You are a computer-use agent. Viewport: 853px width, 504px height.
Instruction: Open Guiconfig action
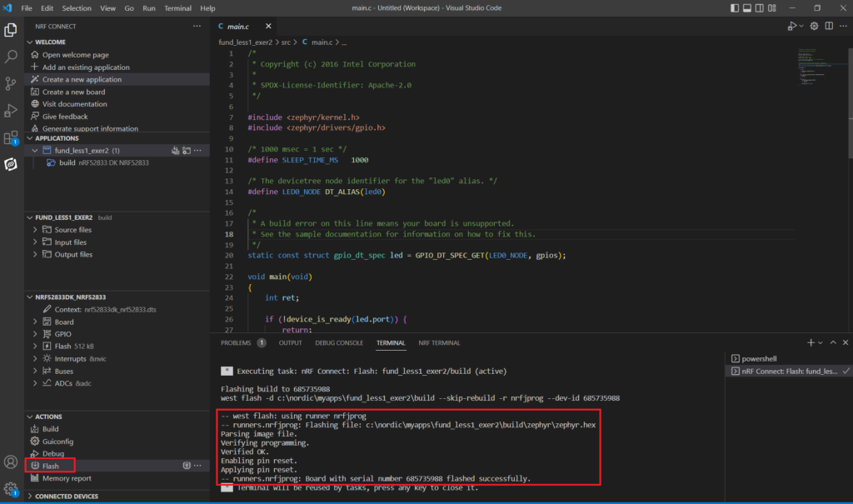click(x=57, y=442)
